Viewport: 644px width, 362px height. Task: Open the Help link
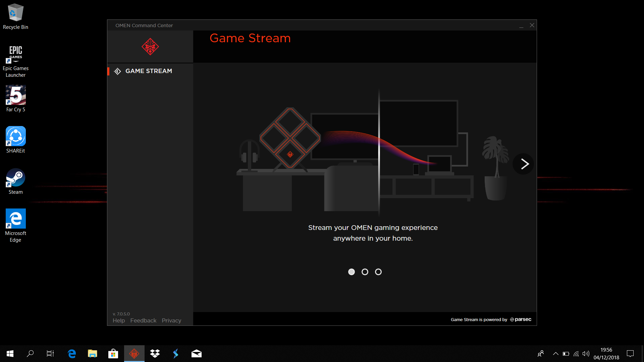[x=119, y=320]
